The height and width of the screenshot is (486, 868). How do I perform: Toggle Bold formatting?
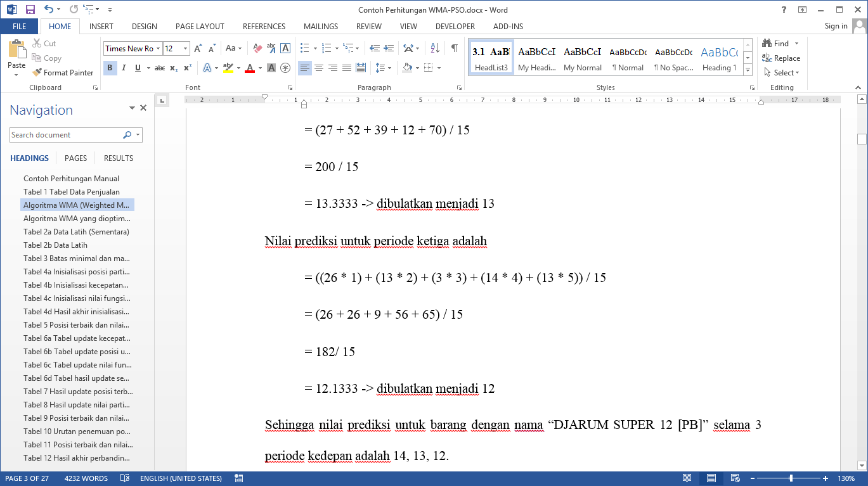click(110, 68)
